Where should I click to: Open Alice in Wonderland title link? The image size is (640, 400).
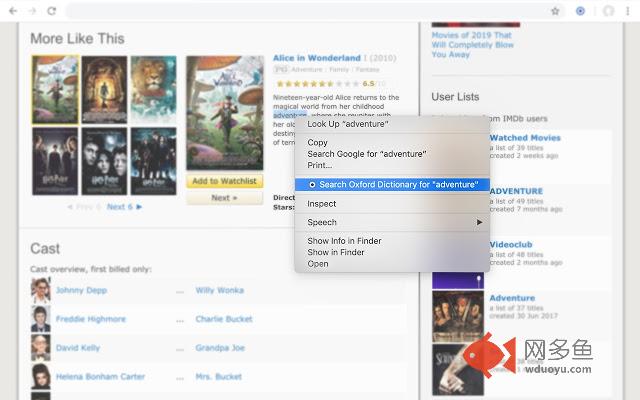click(x=316, y=58)
